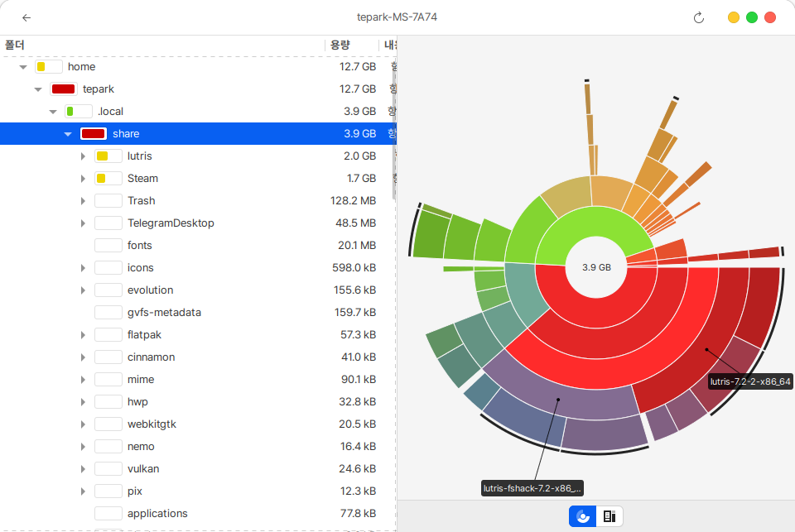Image resolution: width=795 pixels, height=532 pixels.
Task: Click the 3.9 GB chart center
Action: point(596,267)
